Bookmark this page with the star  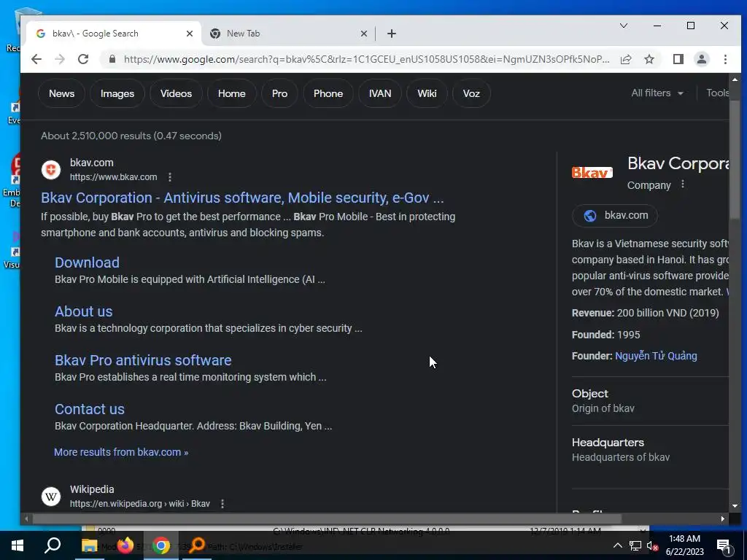click(649, 59)
